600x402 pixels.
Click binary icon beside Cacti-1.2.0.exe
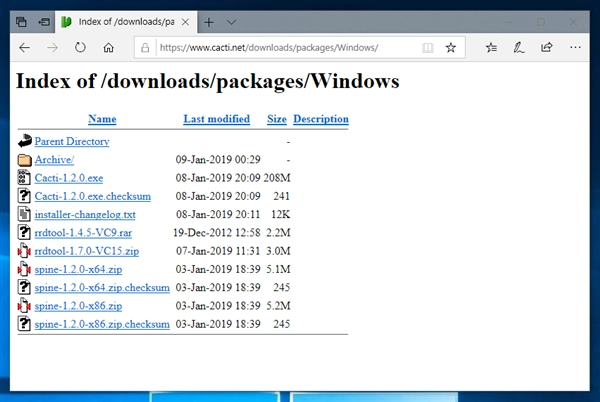[24, 177]
